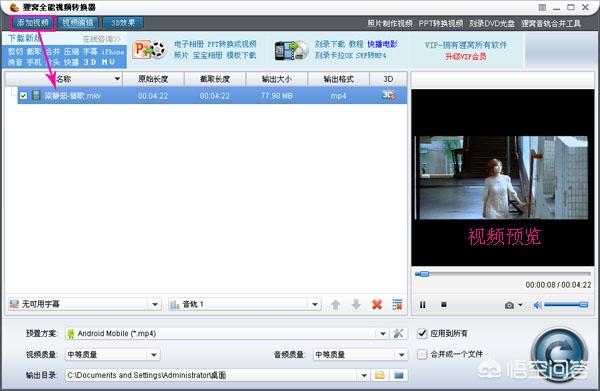Image resolution: width=600 pixels, height=391 pixels.
Task: Click the 在线咨询>> link
Action: (x=101, y=39)
